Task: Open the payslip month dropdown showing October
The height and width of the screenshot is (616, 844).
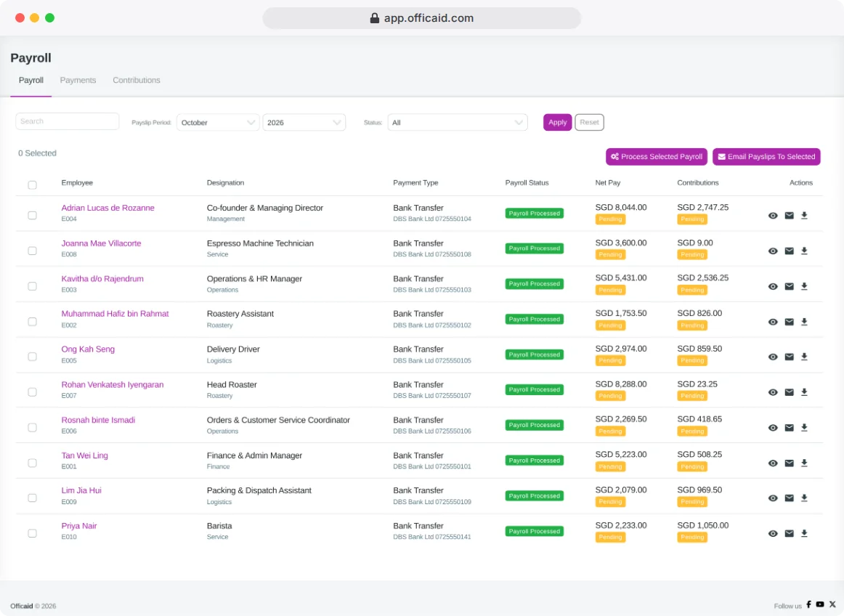Action: pyautogui.click(x=218, y=123)
